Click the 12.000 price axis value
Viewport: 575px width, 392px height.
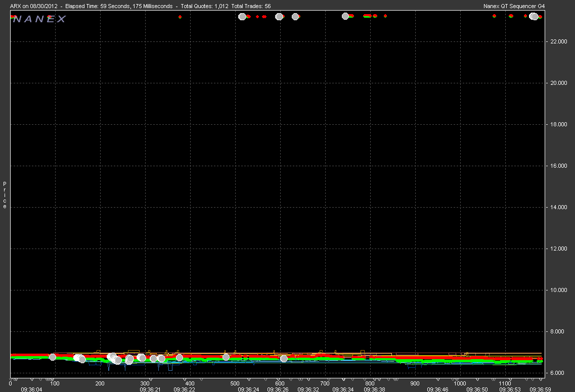pos(558,249)
